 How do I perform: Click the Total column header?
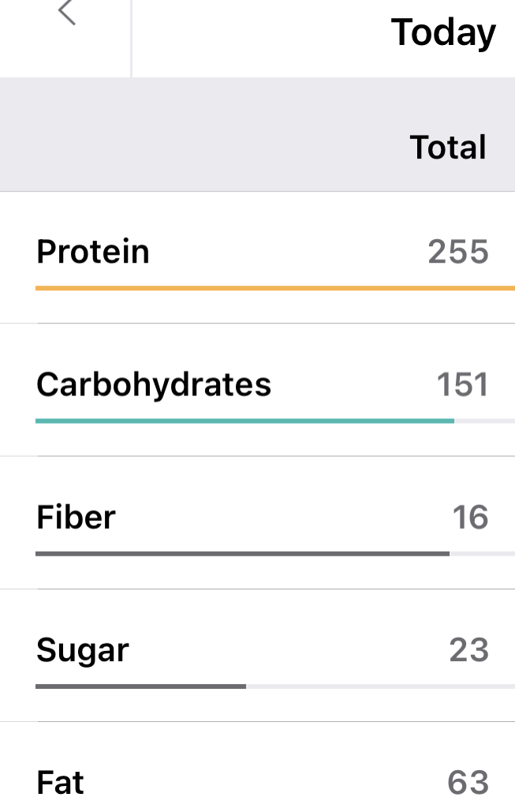448,148
